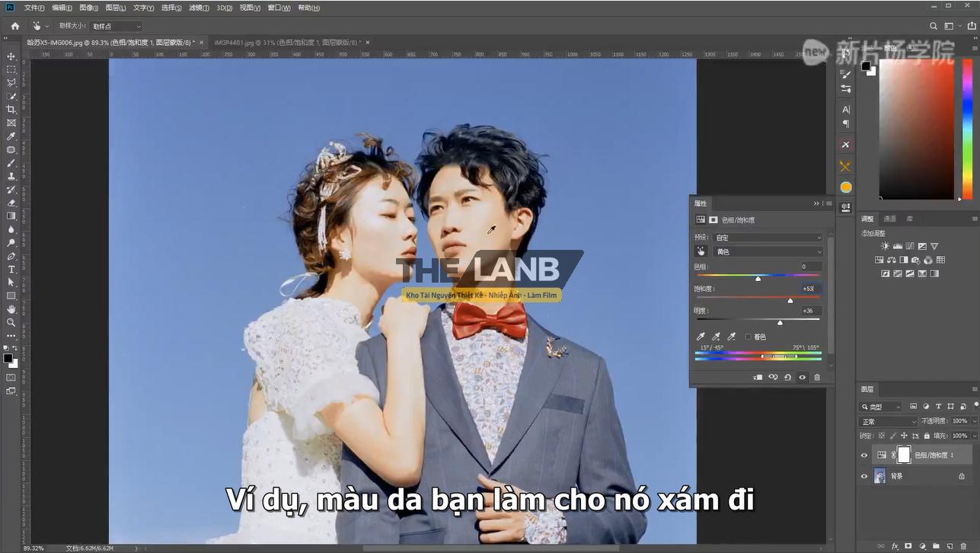980x553 pixels.
Task: Select the Zoom tool in the toolbar
Action: [x=11, y=322]
